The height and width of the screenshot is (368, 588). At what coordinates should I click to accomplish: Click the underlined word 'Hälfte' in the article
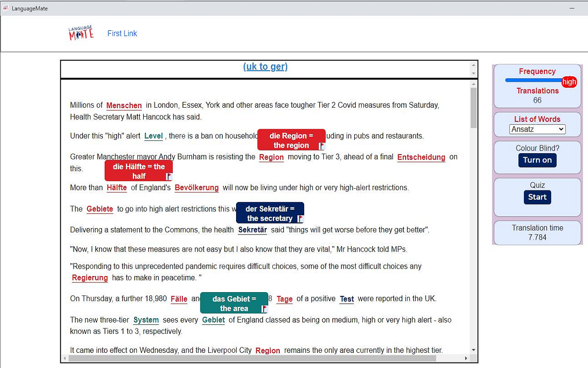click(x=117, y=188)
